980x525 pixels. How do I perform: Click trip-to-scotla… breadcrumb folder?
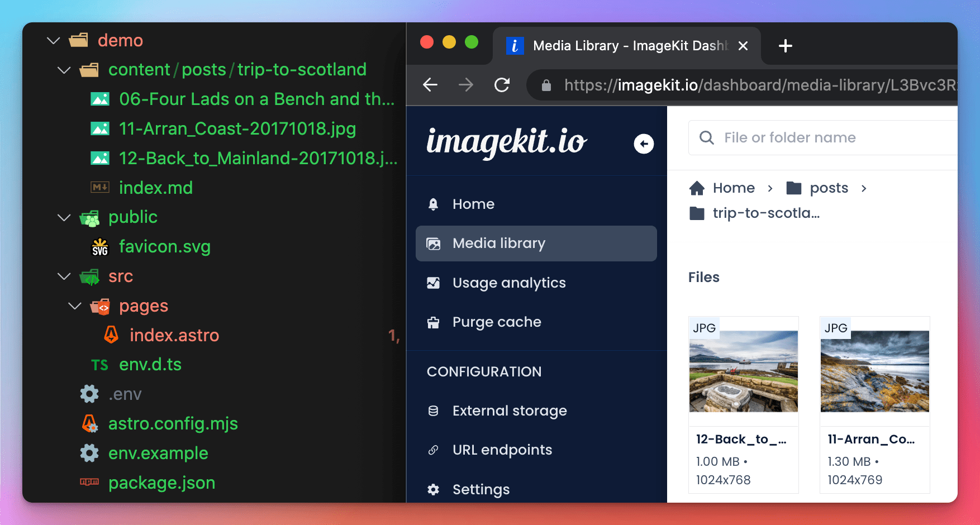coord(754,213)
